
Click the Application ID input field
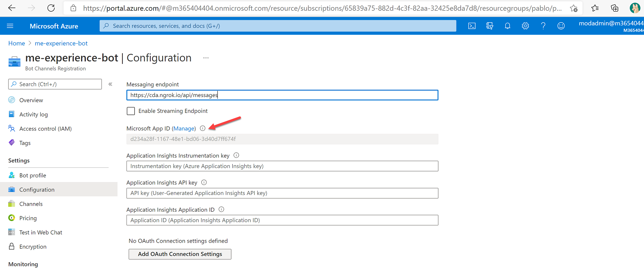tap(282, 220)
